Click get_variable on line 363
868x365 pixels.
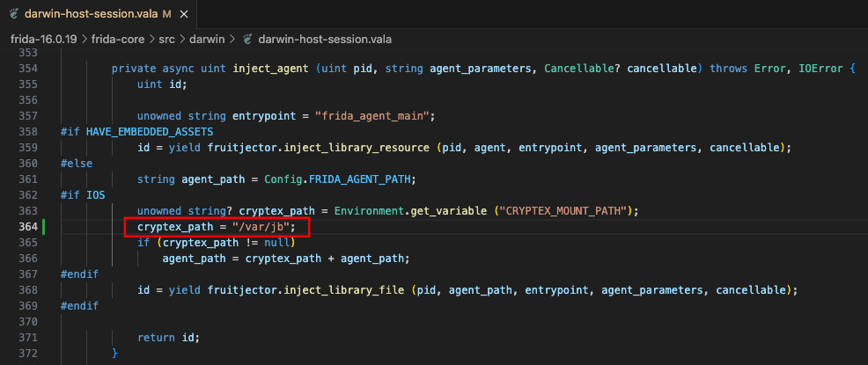[x=448, y=211]
